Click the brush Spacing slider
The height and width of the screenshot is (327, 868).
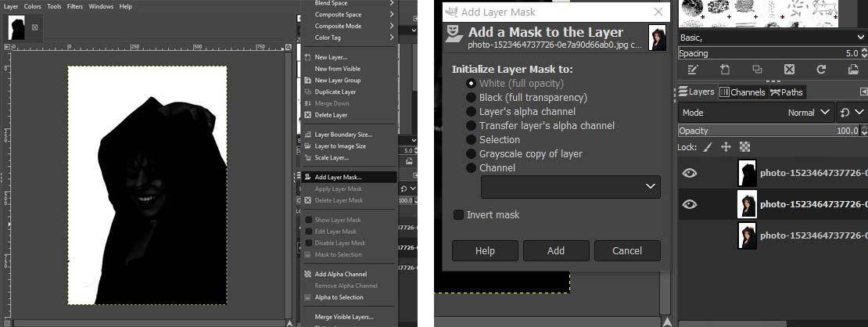[x=769, y=53]
